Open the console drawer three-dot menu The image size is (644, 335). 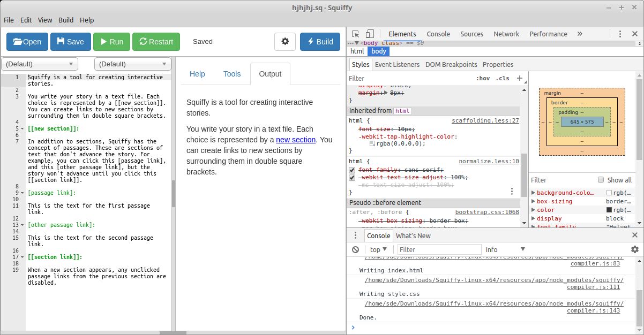[x=355, y=235]
